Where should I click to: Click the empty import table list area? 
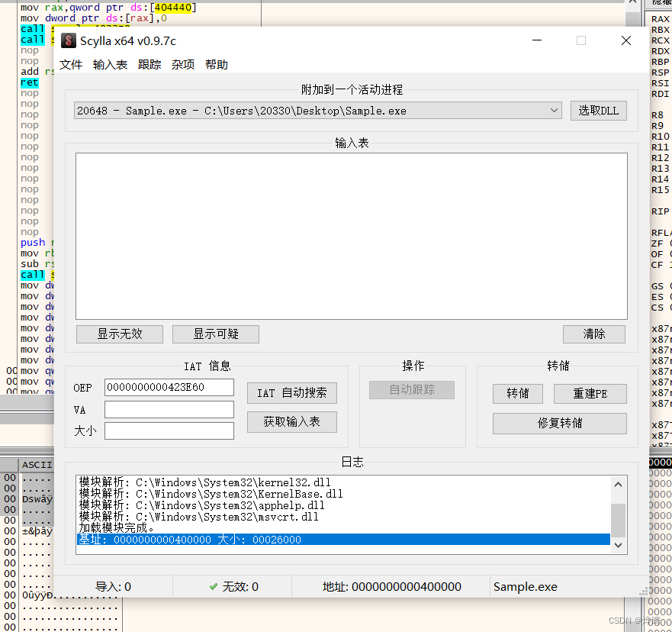[x=352, y=237]
